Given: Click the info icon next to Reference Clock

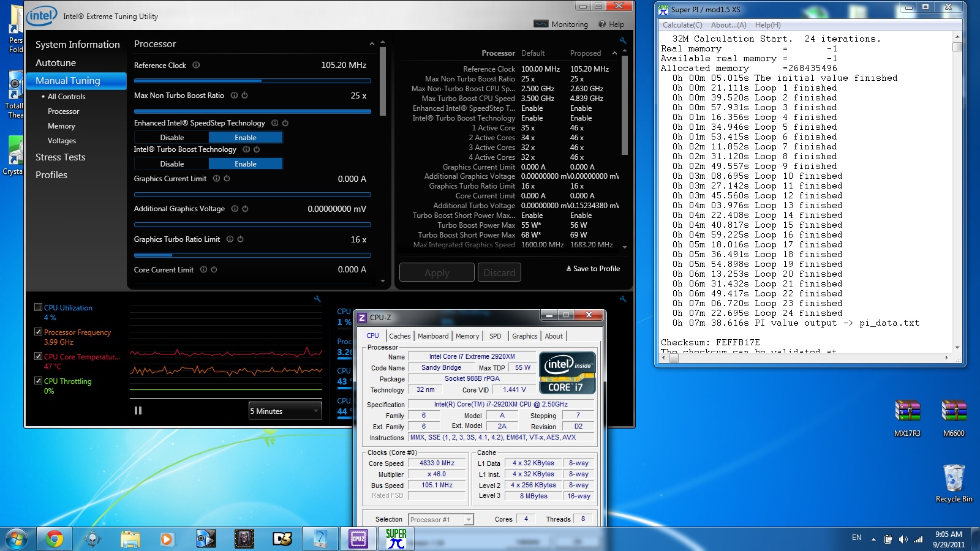Looking at the screenshot, I should [196, 66].
